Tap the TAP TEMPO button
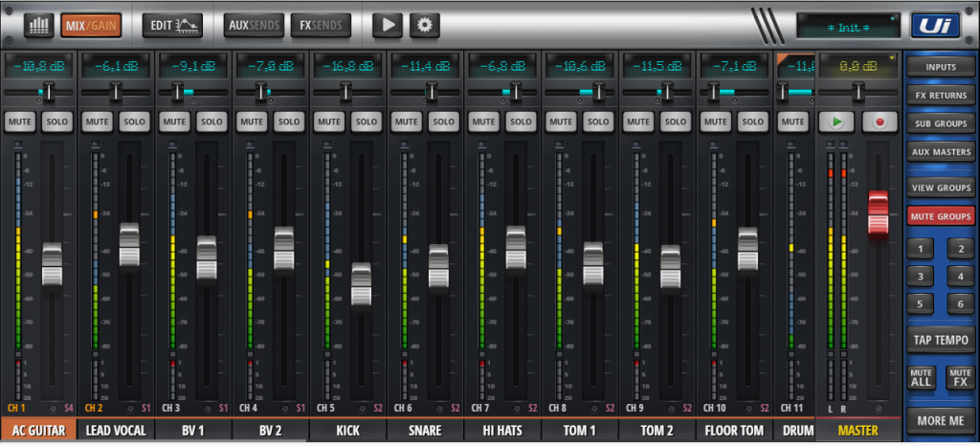The width and height of the screenshot is (980, 446). tap(941, 340)
